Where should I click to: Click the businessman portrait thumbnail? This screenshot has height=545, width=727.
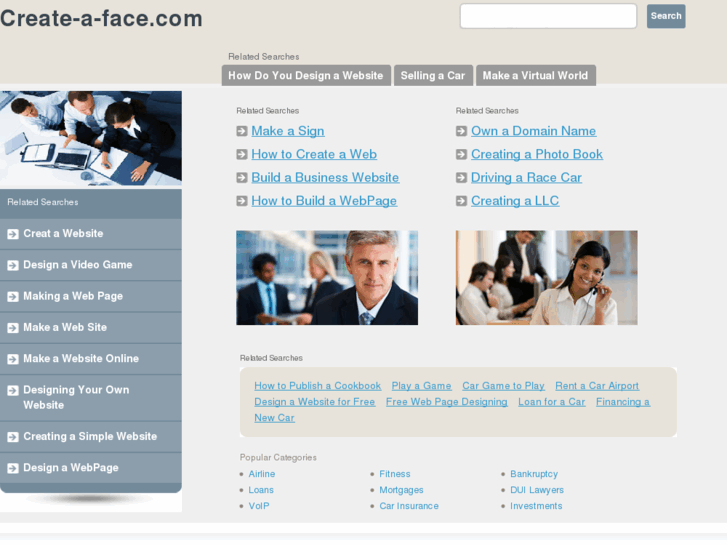[x=327, y=278]
